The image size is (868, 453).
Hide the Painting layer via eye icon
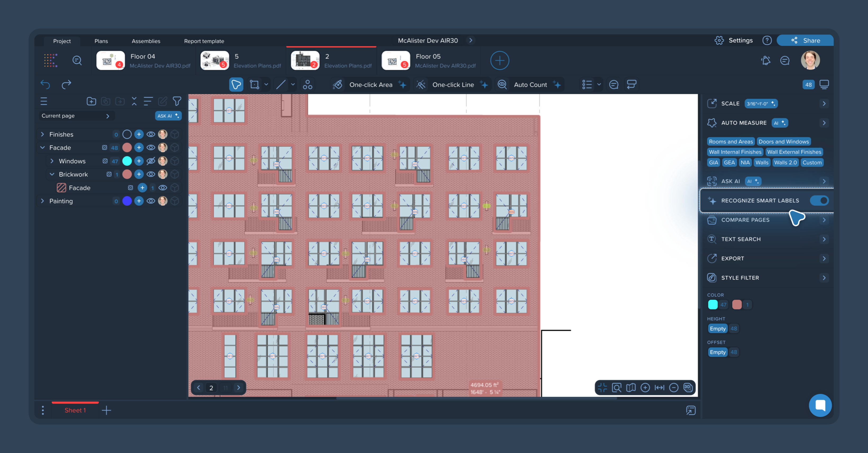pos(151,201)
